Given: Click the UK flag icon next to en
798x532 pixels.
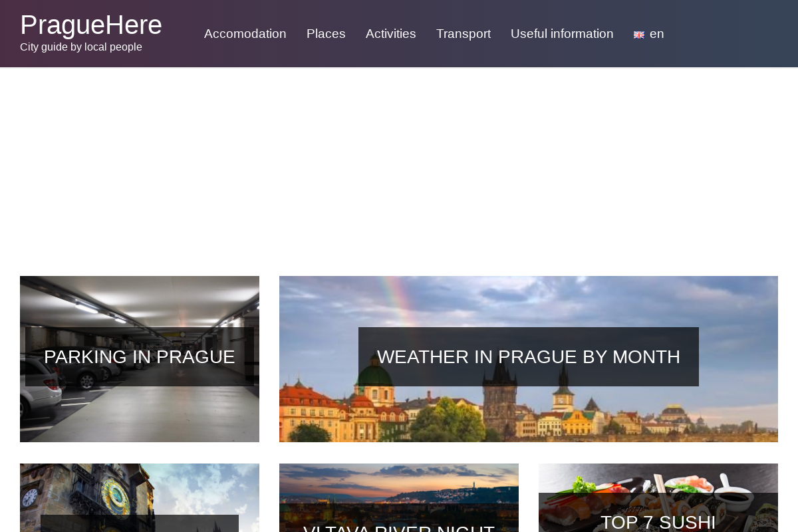Looking at the screenshot, I should [x=638, y=34].
